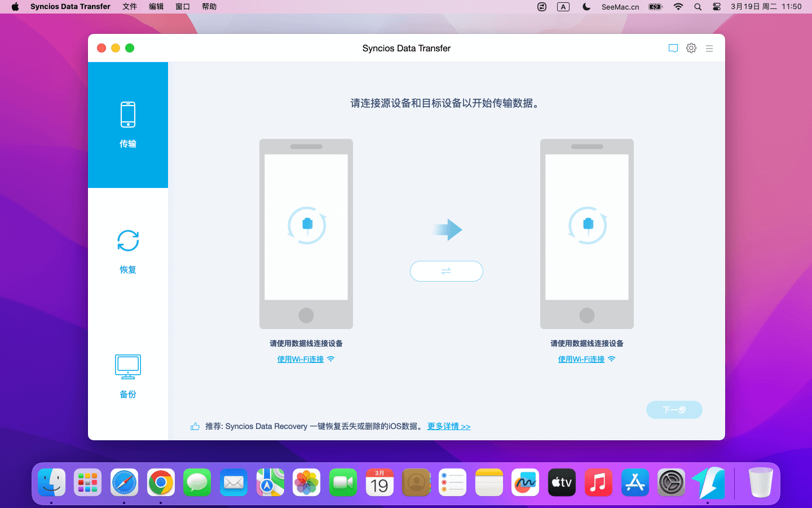This screenshot has width=812, height=508.
Task: Launch Google Chrome from the Dock
Action: [x=161, y=483]
